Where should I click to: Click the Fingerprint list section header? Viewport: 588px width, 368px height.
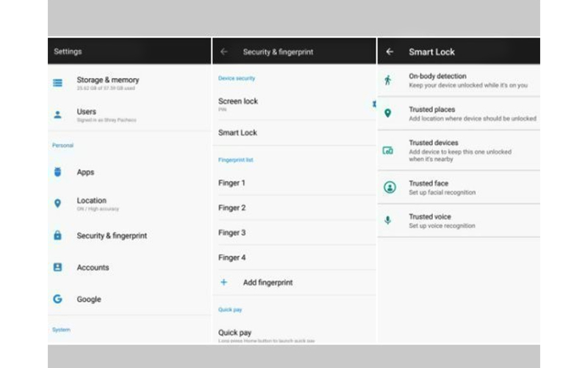click(235, 160)
